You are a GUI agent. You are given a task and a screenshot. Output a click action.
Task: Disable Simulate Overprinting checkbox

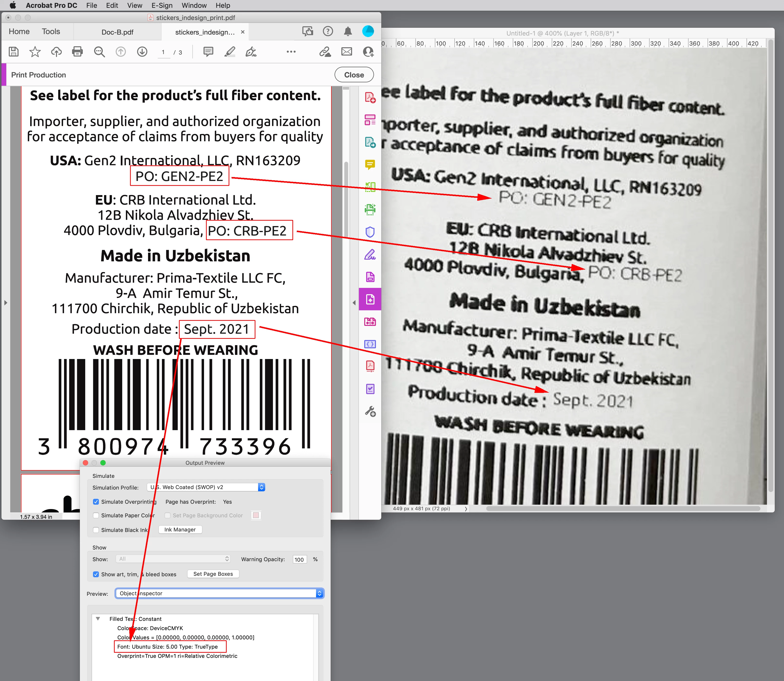[x=96, y=502]
